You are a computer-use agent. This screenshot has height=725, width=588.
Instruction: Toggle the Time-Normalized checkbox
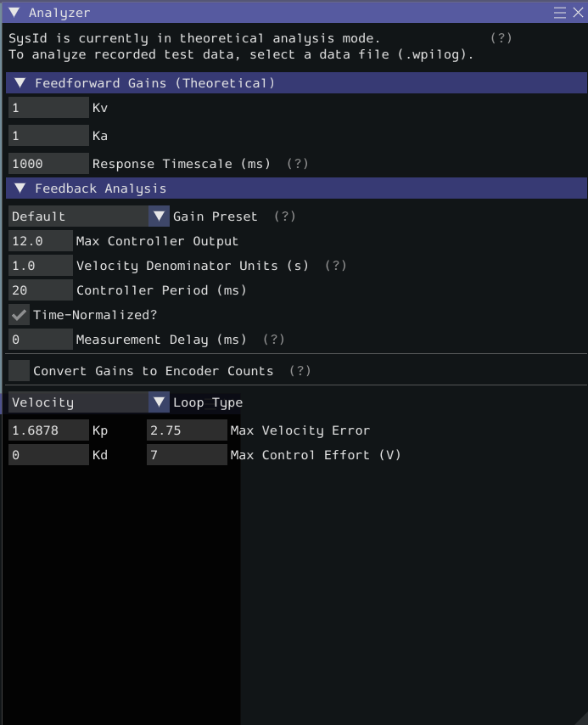[x=19, y=315]
